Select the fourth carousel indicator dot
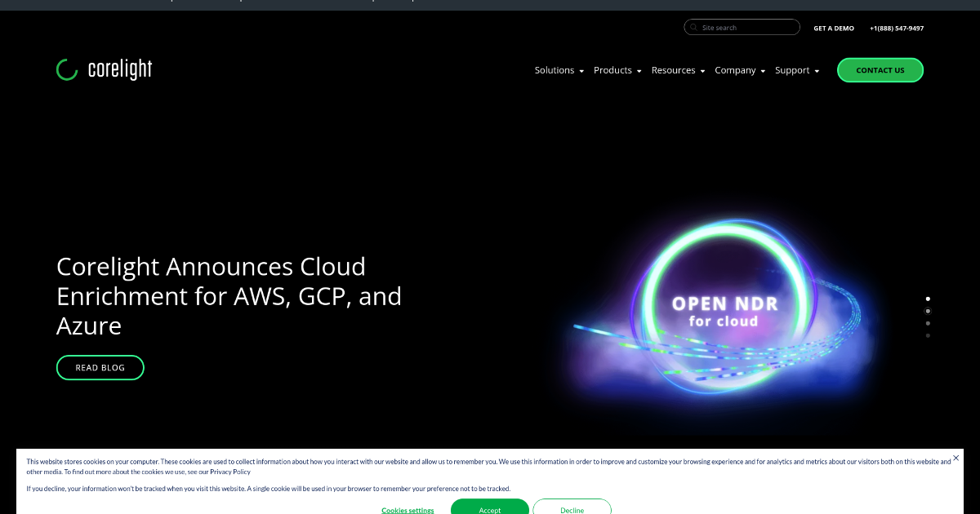This screenshot has height=514, width=980. [x=928, y=335]
